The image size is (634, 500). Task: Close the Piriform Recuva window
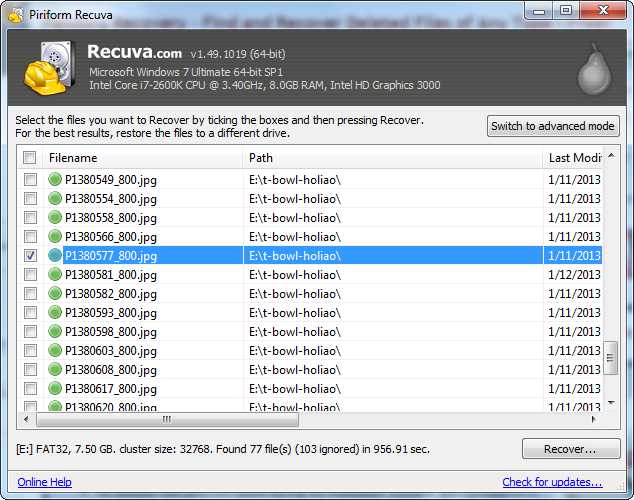click(603, 11)
